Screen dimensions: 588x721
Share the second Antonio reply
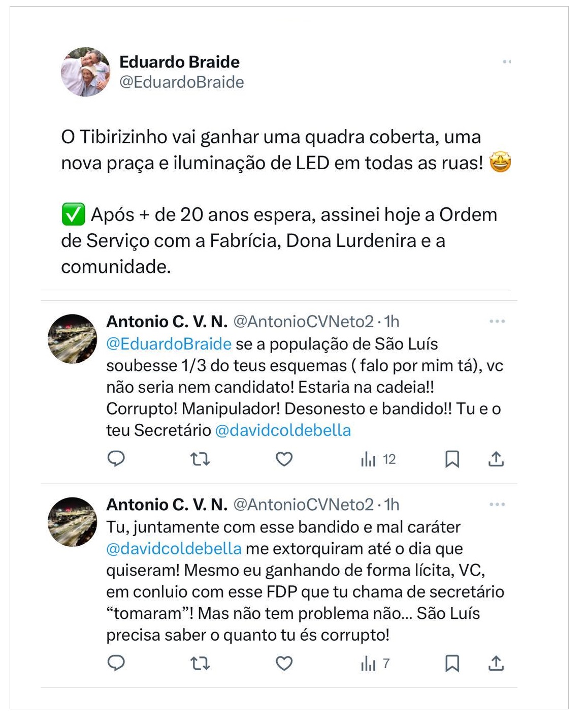click(x=496, y=664)
